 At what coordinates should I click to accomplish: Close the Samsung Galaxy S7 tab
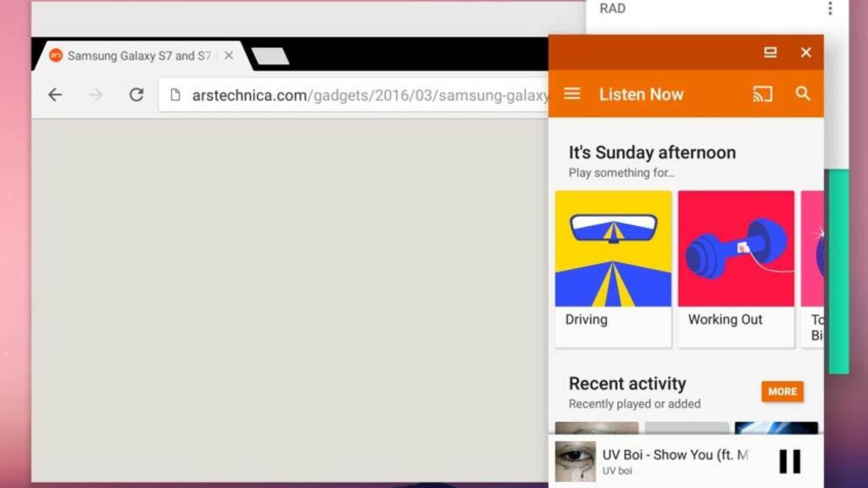pyautogui.click(x=228, y=56)
